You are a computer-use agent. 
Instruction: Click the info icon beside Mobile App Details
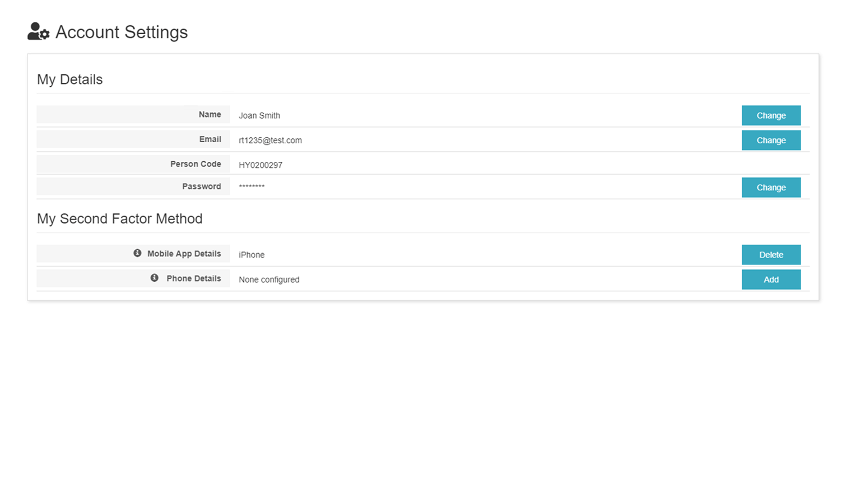point(137,253)
